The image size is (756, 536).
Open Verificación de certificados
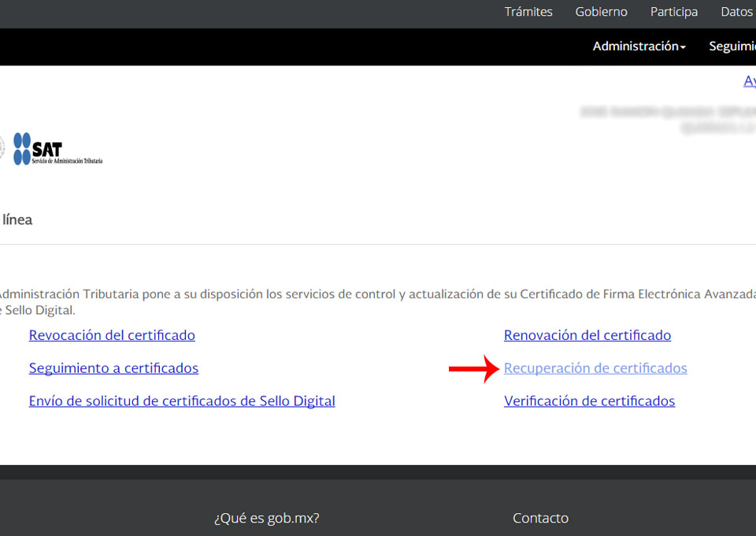(589, 401)
